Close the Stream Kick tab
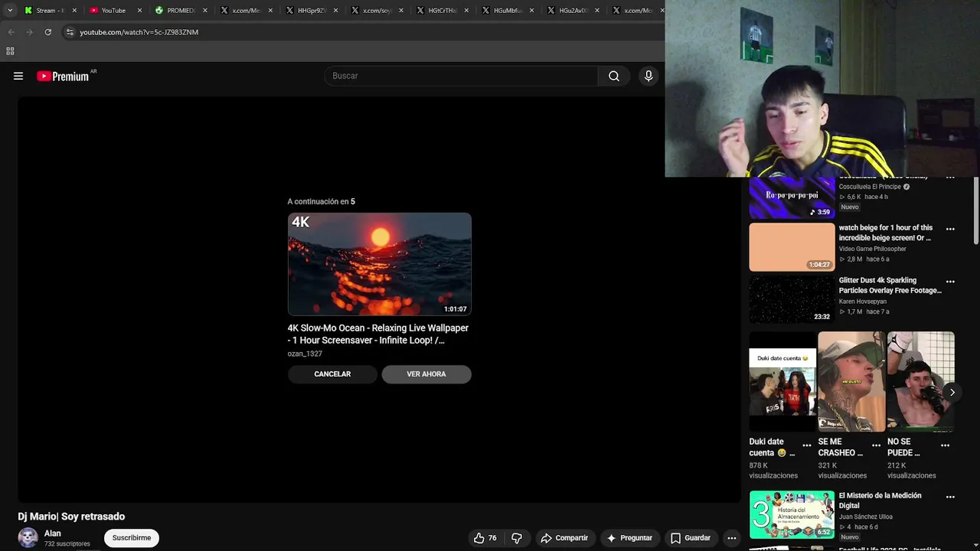Screen dimensions: 980x551 click(74, 11)
